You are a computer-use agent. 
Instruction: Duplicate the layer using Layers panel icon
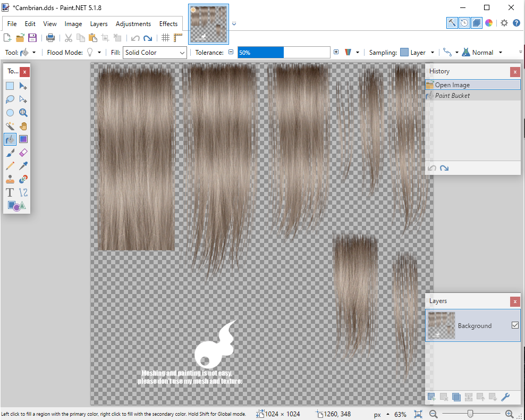(x=456, y=397)
